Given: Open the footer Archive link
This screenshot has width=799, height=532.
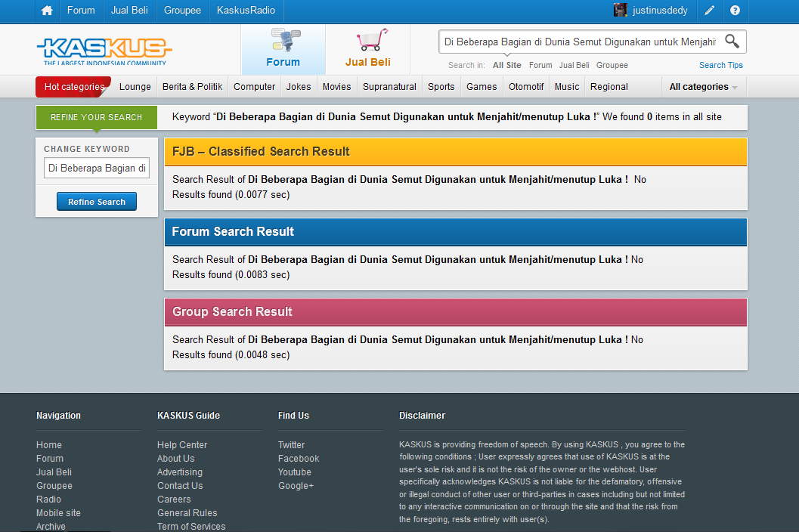Looking at the screenshot, I should (x=51, y=527).
